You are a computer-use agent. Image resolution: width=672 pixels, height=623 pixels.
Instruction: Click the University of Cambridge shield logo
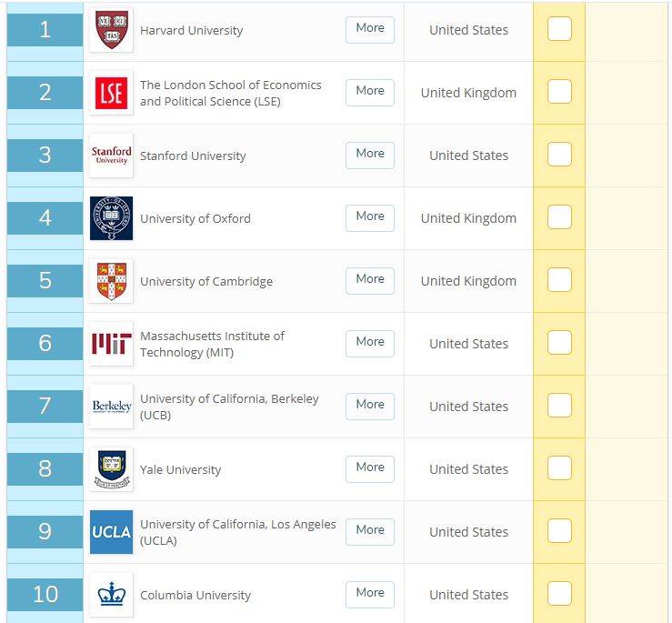(112, 281)
